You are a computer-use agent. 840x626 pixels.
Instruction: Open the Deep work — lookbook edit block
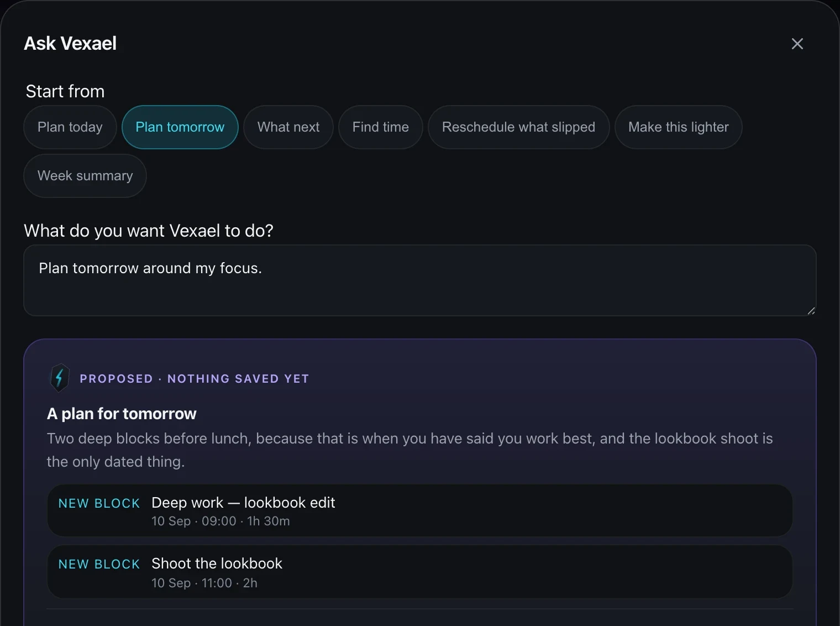pos(420,510)
